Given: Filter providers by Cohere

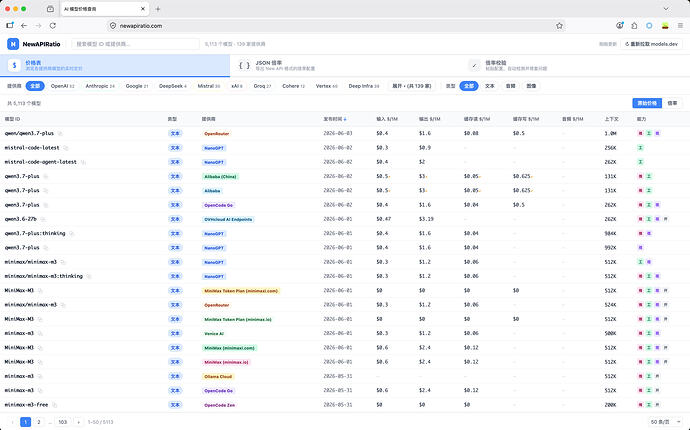Looking at the screenshot, I should 293,86.
